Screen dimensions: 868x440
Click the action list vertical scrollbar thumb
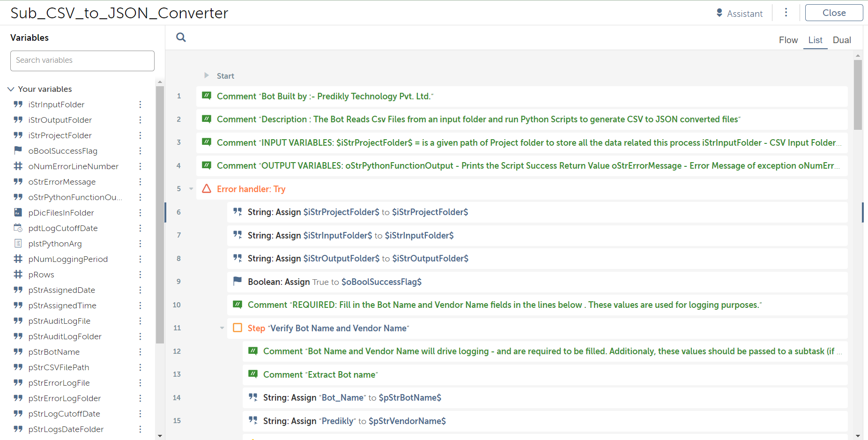click(x=858, y=94)
